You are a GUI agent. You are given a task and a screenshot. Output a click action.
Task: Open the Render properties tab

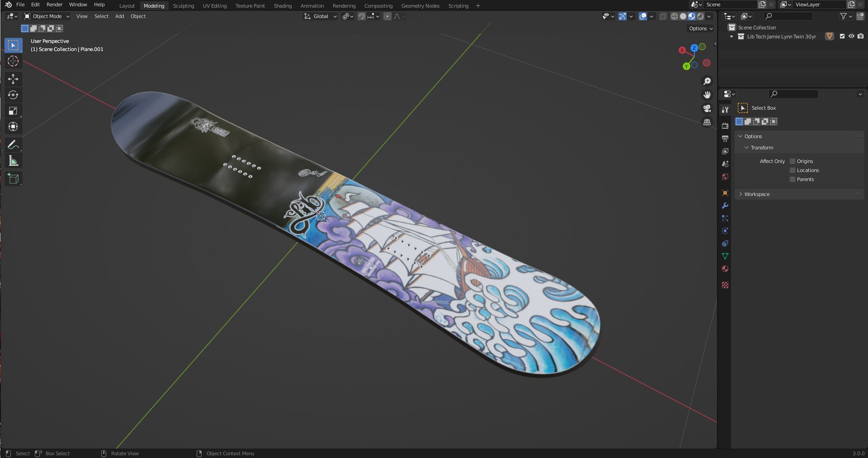coord(725,126)
